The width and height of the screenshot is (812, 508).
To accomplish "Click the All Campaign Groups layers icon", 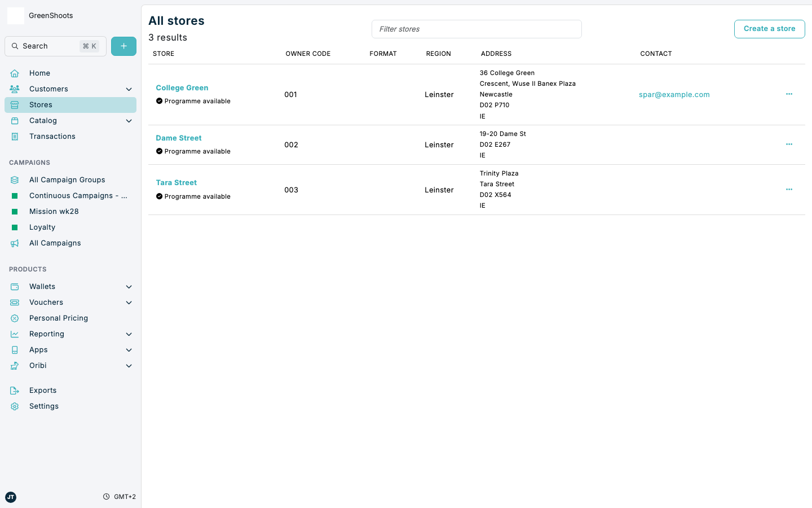I will point(14,179).
